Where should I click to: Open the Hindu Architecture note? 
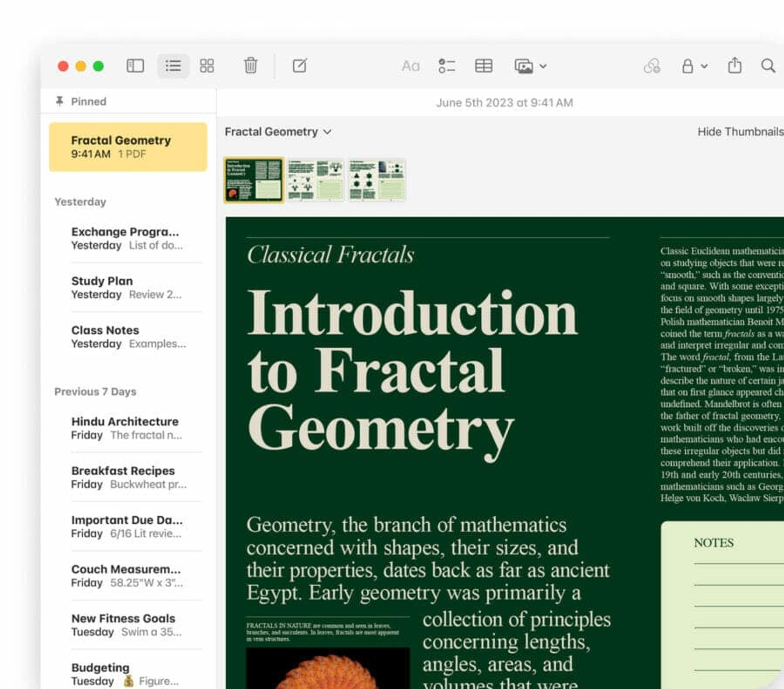tap(128, 428)
